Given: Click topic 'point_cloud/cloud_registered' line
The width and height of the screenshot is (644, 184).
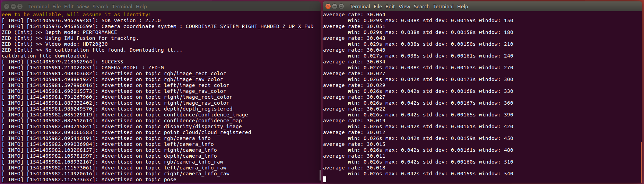Looking at the screenshot, I should tap(127, 132).
